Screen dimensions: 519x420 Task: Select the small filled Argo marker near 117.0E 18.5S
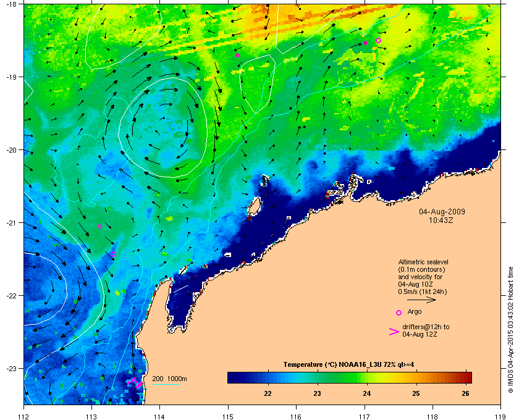pos(365,43)
